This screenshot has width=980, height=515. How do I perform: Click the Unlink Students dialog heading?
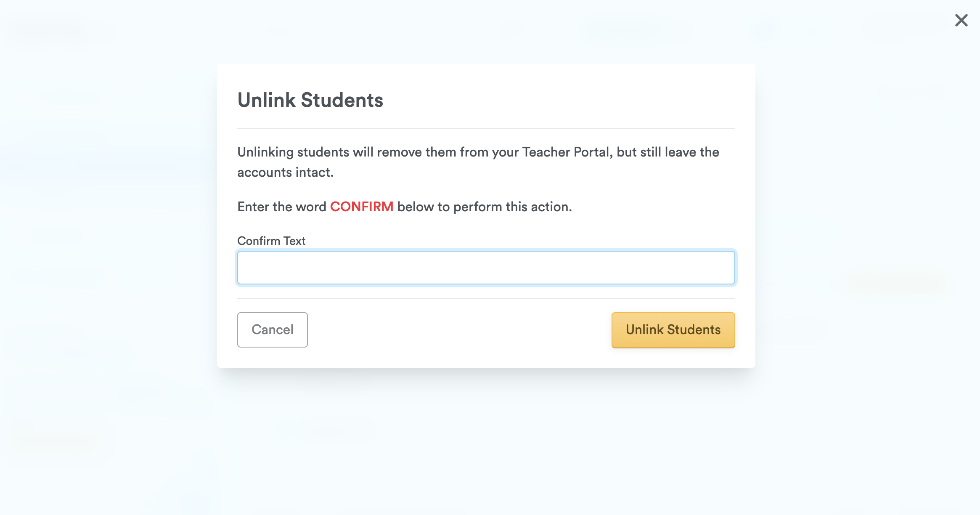(x=310, y=100)
